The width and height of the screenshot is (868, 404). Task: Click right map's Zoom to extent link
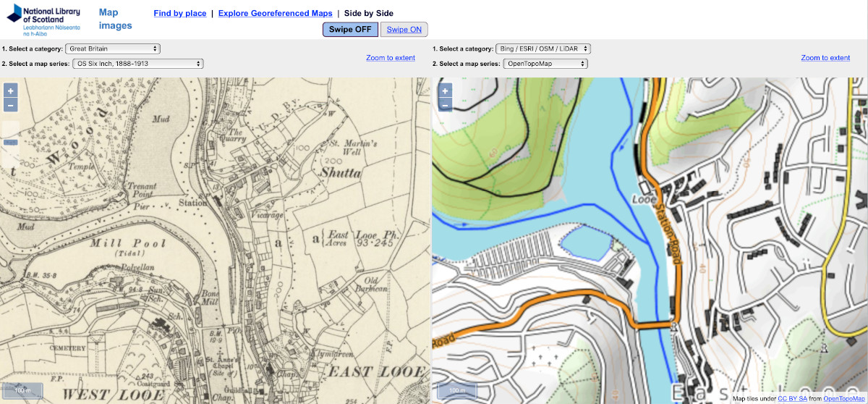point(825,58)
